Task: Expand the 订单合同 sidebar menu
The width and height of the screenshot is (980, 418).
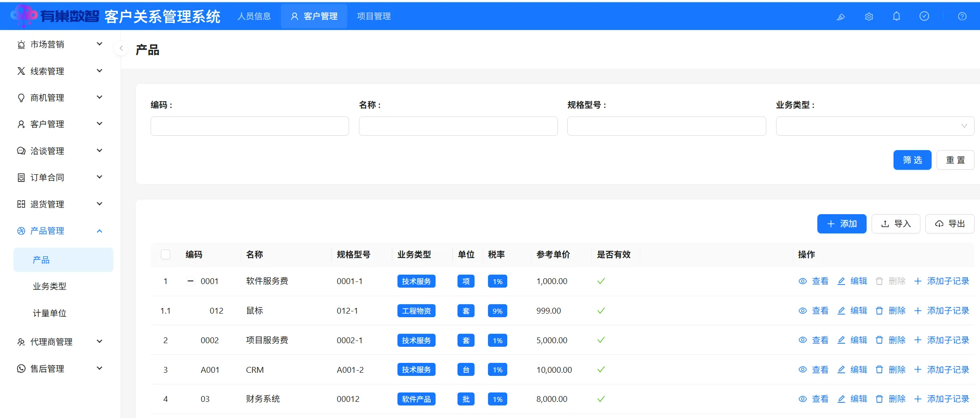Action: click(x=99, y=177)
